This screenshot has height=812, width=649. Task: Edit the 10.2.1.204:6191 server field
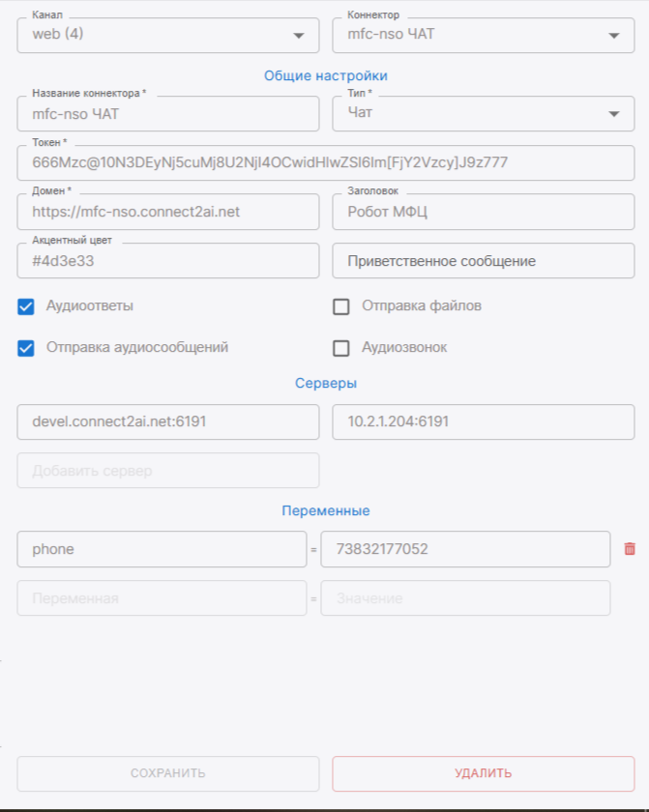coord(483,421)
